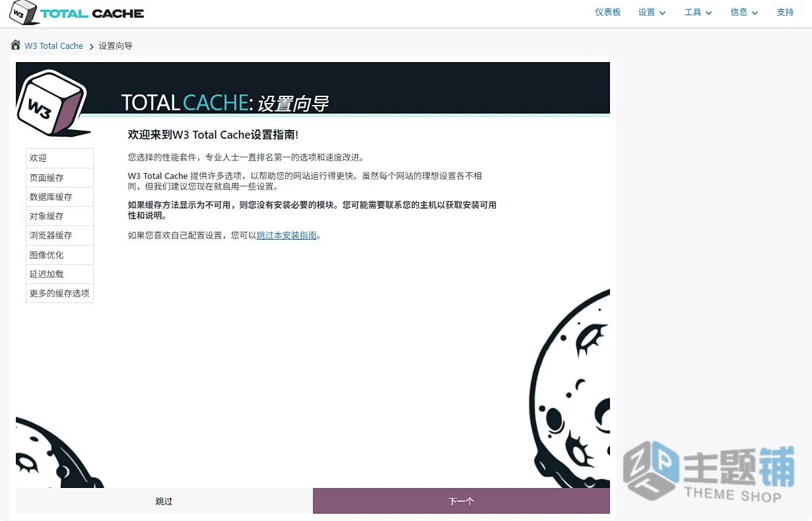Select the 欢迎 wizard step
812x521 pixels.
[59, 158]
